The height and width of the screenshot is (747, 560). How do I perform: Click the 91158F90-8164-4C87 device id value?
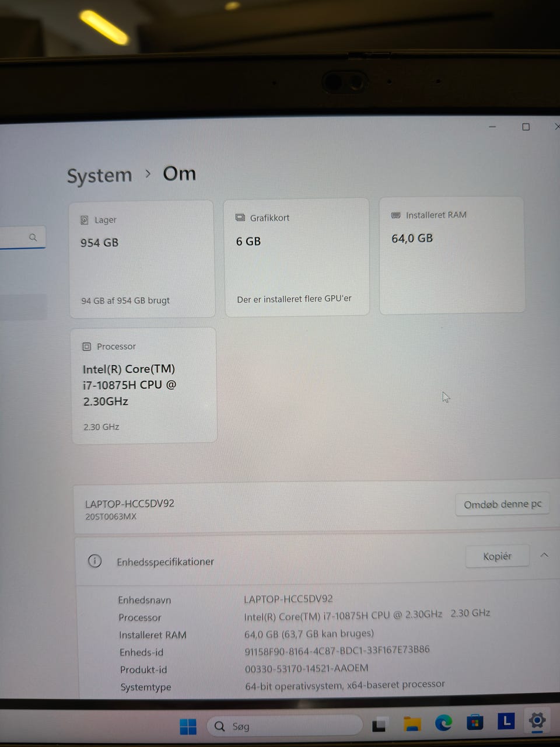[337, 650]
